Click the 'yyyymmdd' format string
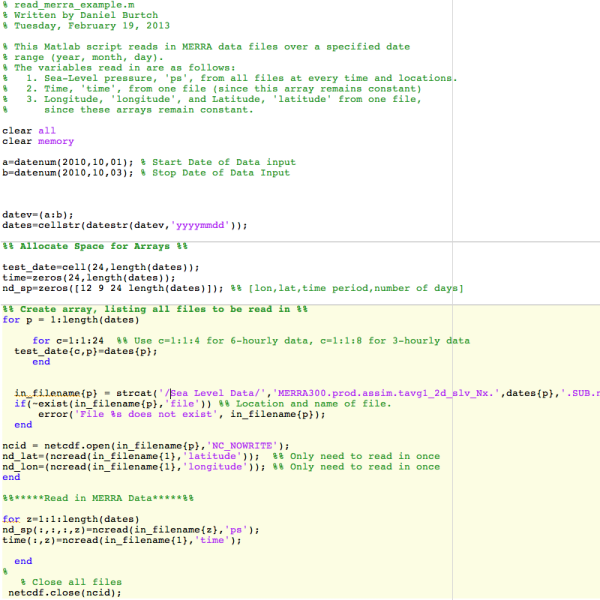Viewport: 600px width, 600px height. [206, 225]
